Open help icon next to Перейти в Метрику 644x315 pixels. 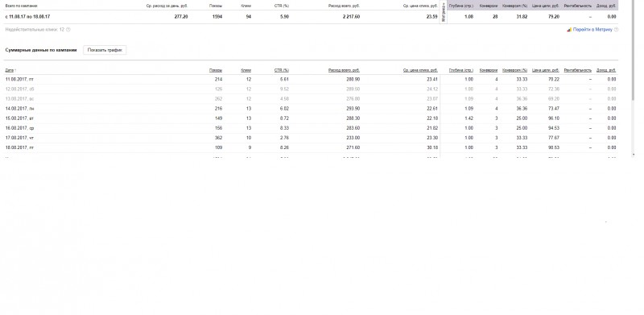616,30
